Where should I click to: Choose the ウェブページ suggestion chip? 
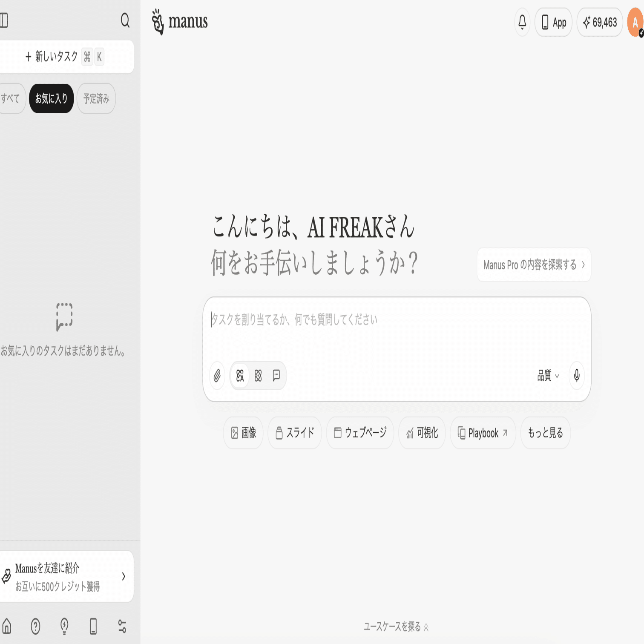pos(360,433)
